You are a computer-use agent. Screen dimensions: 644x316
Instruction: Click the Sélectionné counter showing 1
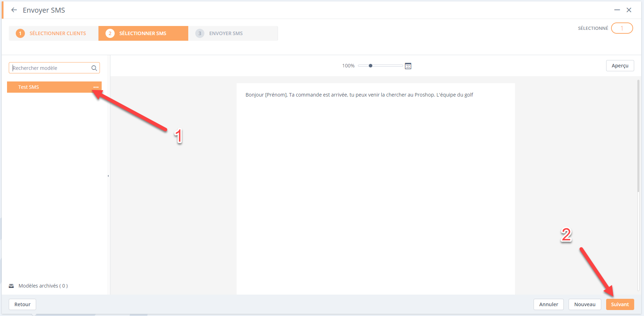(x=622, y=28)
